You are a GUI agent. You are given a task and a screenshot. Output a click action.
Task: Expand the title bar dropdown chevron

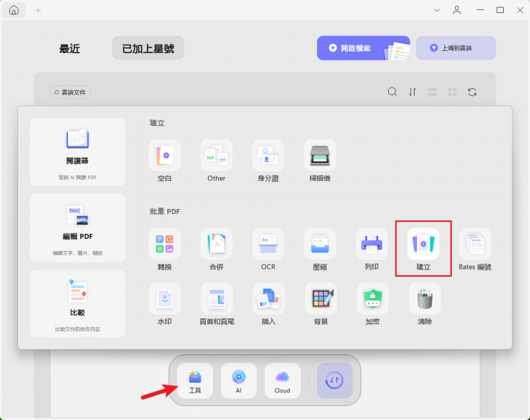pos(437,10)
